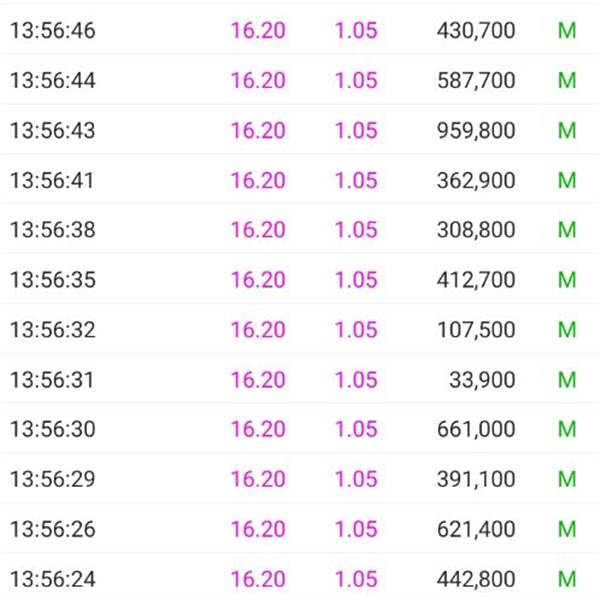600x600 pixels.
Task: Select the 13:56:43 timestamp
Action: 53,130
